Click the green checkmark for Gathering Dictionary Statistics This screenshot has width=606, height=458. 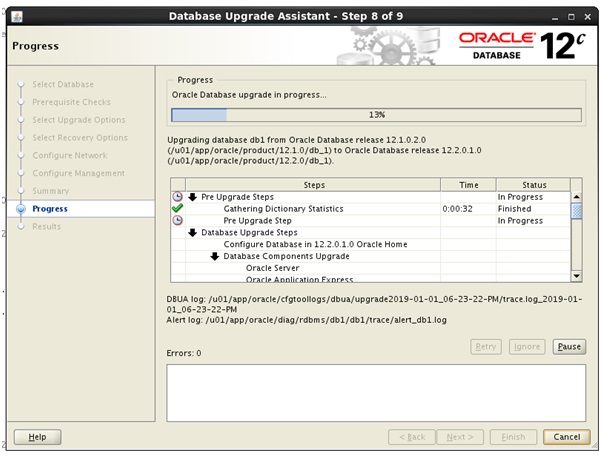click(177, 209)
